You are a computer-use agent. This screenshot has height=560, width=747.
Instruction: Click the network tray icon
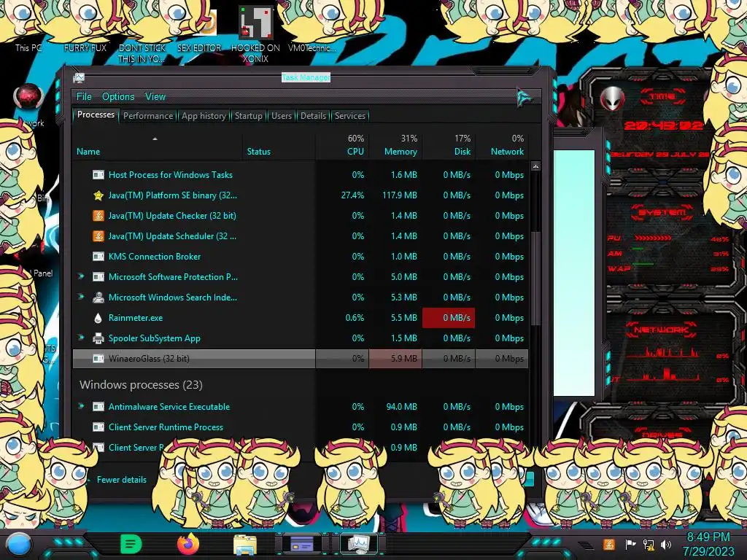point(649,544)
